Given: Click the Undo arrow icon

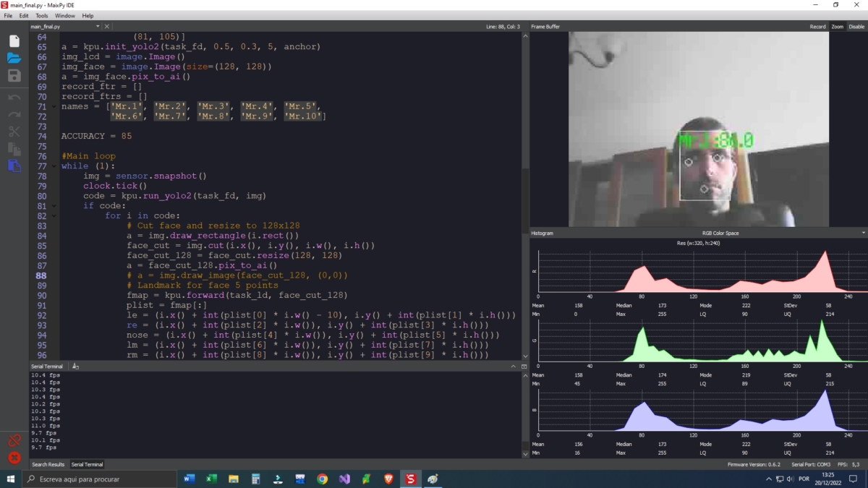Looking at the screenshot, I should click(14, 97).
